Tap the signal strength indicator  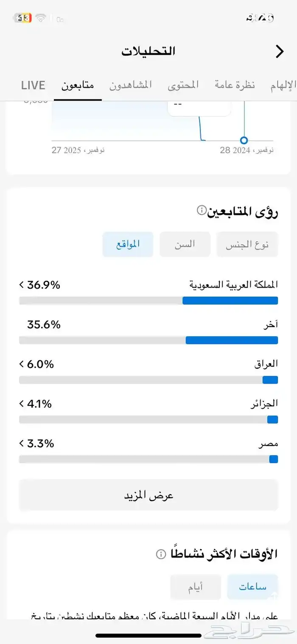[59, 19]
